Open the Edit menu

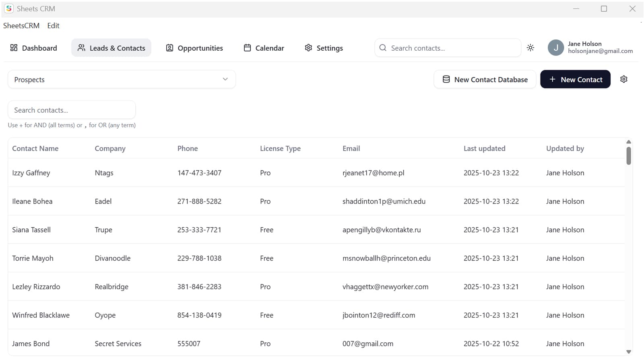[53, 26]
